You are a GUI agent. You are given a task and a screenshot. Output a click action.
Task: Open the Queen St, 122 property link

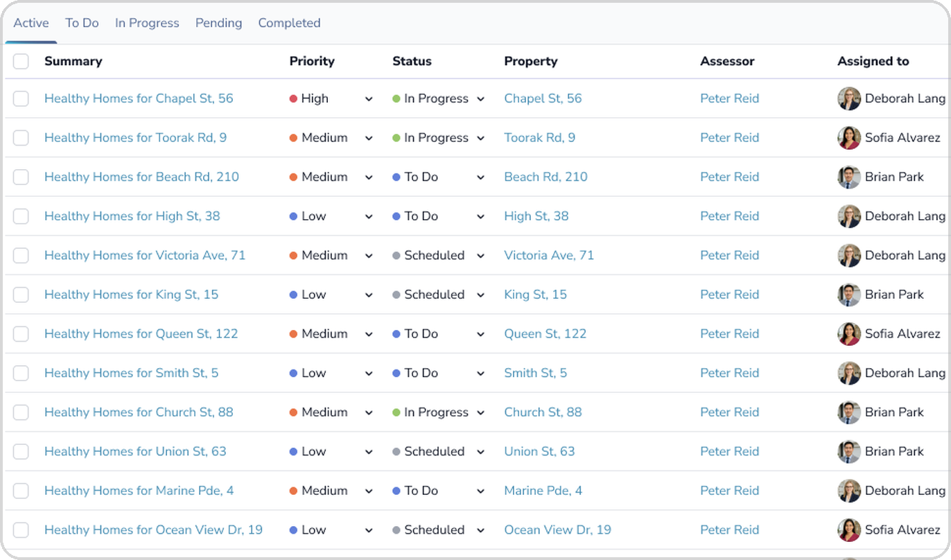(x=545, y=333)
